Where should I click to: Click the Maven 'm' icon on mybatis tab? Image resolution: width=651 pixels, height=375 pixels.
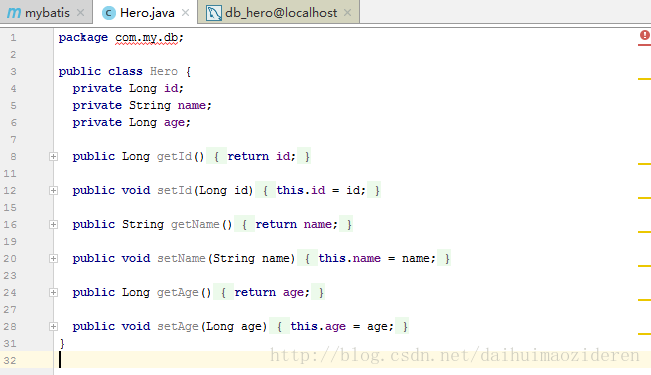(x=14, y=13)
